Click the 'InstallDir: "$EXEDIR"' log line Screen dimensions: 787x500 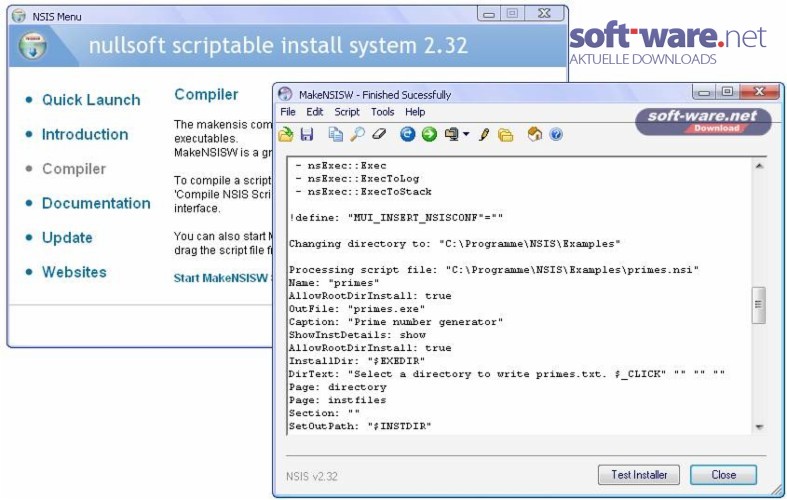[357, 361]
